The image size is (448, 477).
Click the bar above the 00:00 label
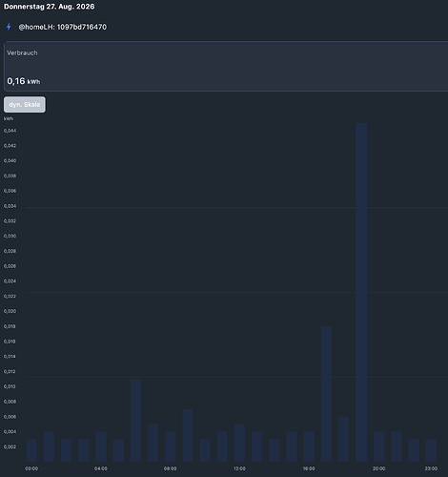click(x=31, y=450)
